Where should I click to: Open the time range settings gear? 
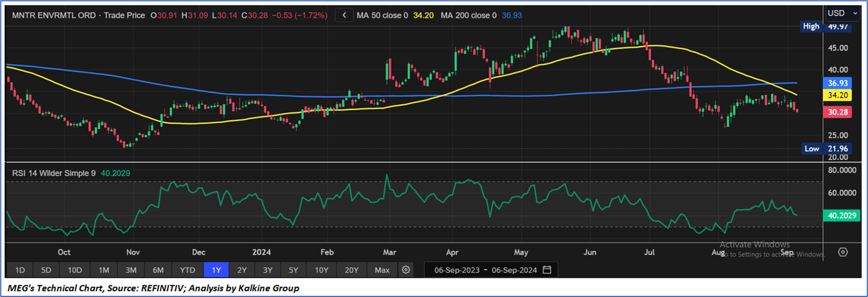point(406,270)
